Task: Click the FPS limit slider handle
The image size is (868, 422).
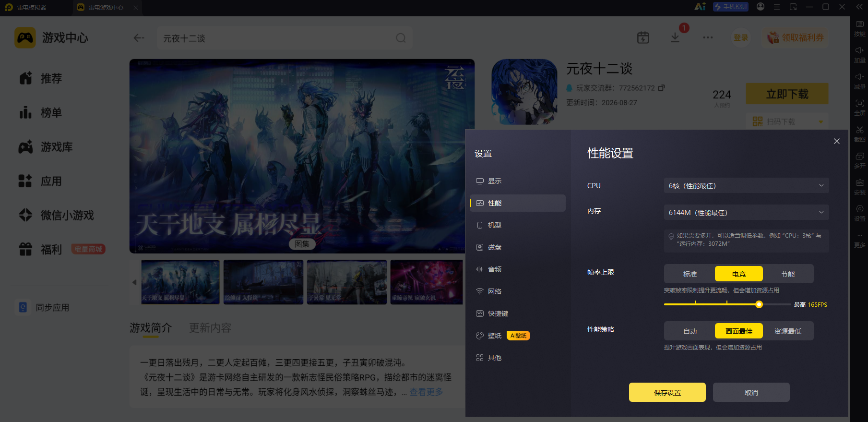Action: (x=759, y=304)
